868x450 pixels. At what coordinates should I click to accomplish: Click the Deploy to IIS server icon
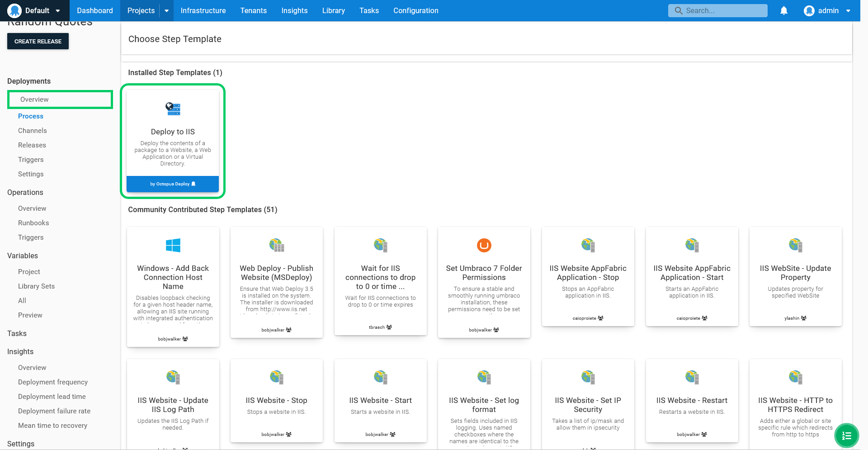pos(173,109)
